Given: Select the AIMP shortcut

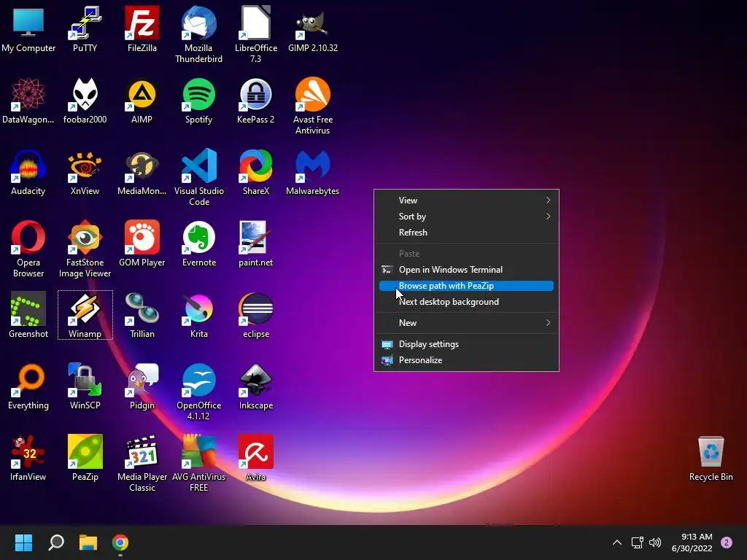Looking at the screenshot, I should (142, 101).
